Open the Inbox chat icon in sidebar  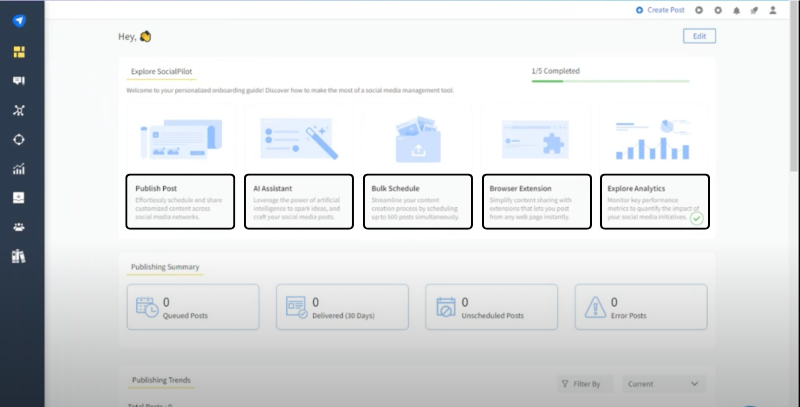click(x=19, y=81)
